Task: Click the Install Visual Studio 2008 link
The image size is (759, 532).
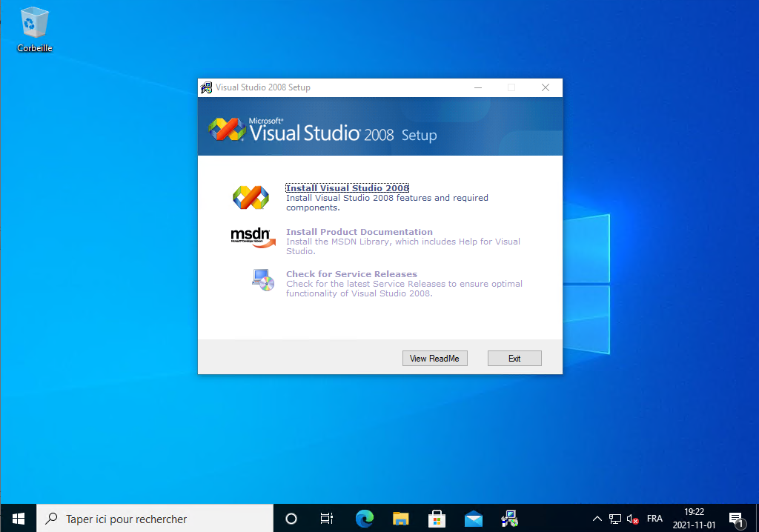Action: tap(347, 188)
